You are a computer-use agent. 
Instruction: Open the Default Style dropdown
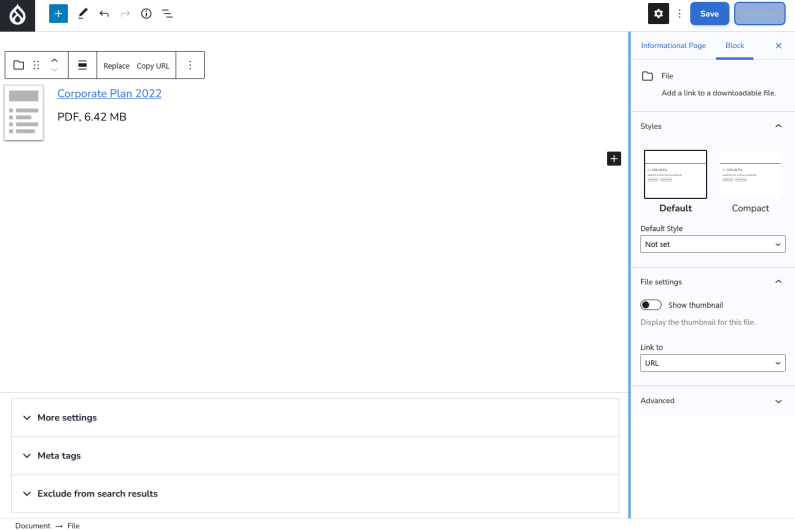tap(712, 244)
